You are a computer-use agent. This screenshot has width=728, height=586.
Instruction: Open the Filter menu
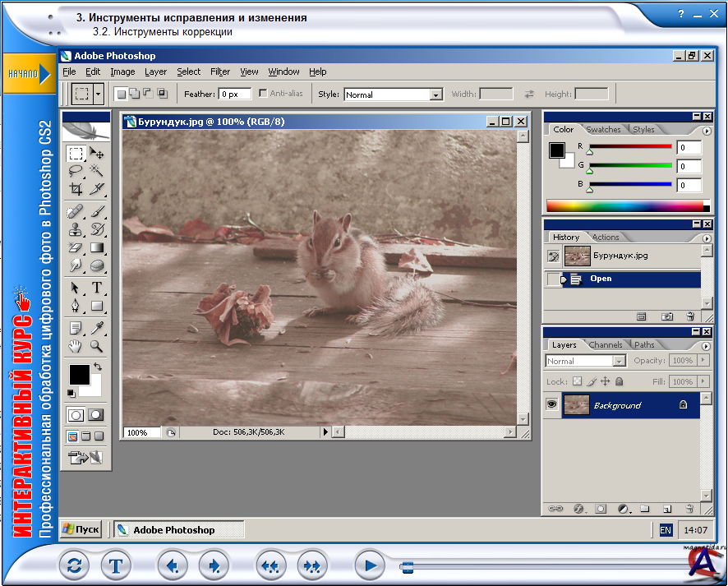(219, 72)
